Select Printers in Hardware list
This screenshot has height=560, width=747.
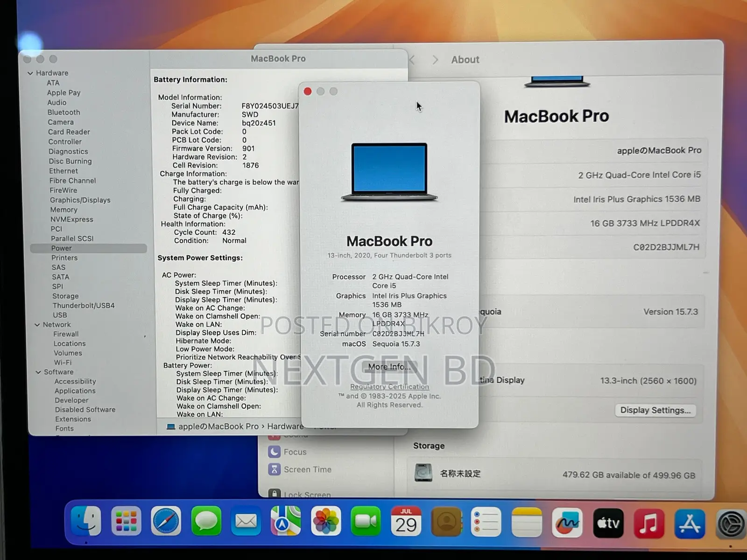64,258
